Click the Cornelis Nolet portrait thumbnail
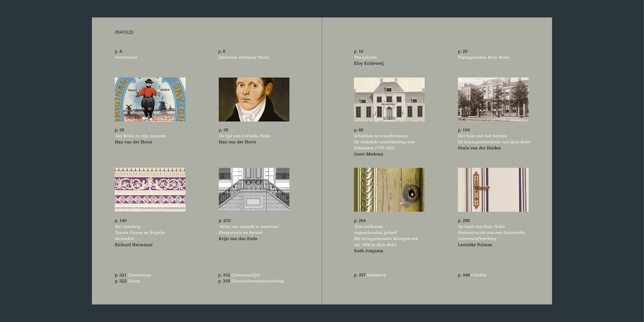Screen dimensions: 644x322 (254, 99)
